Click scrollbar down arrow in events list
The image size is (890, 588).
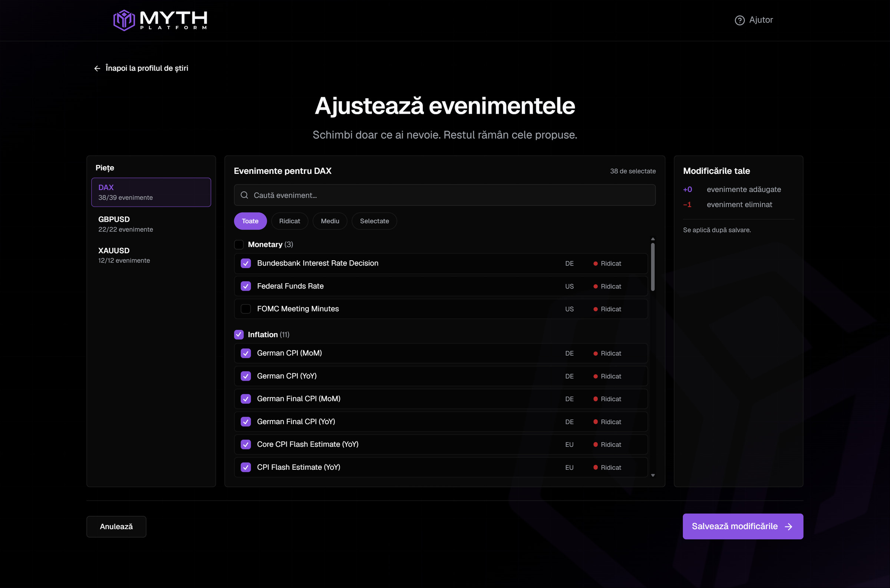pos(653,475)
